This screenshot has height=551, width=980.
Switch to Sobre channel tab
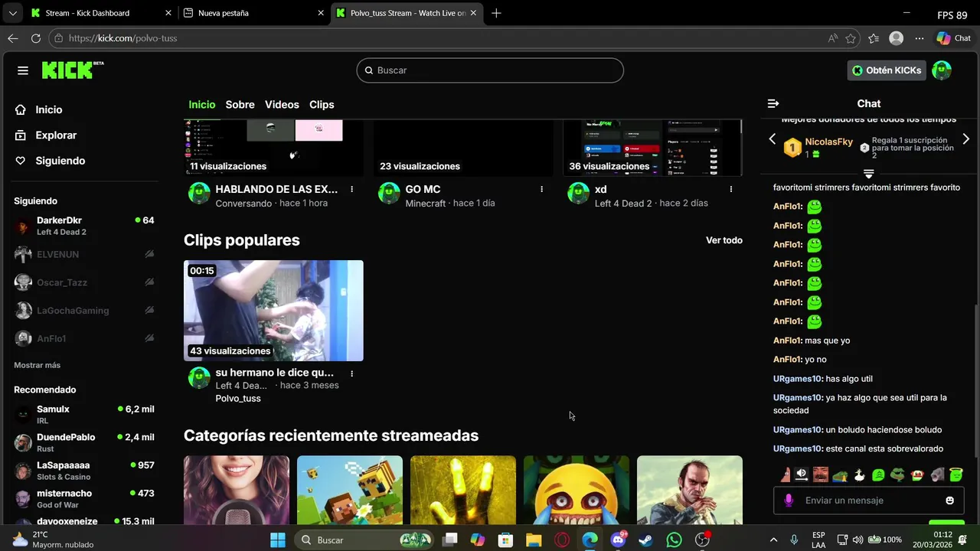click(240, 105)
